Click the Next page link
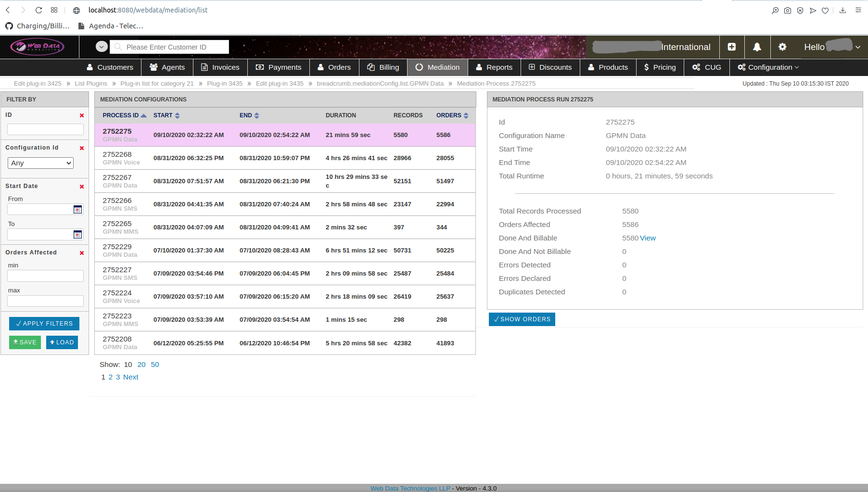Image resolution: width=868 pixels, height=492 pixels. click(x=131, y=377)
